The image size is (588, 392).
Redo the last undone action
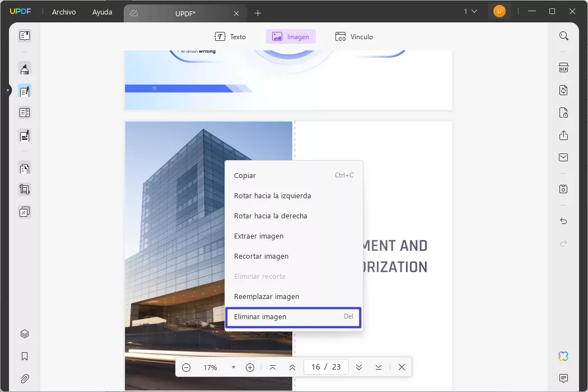563,244
